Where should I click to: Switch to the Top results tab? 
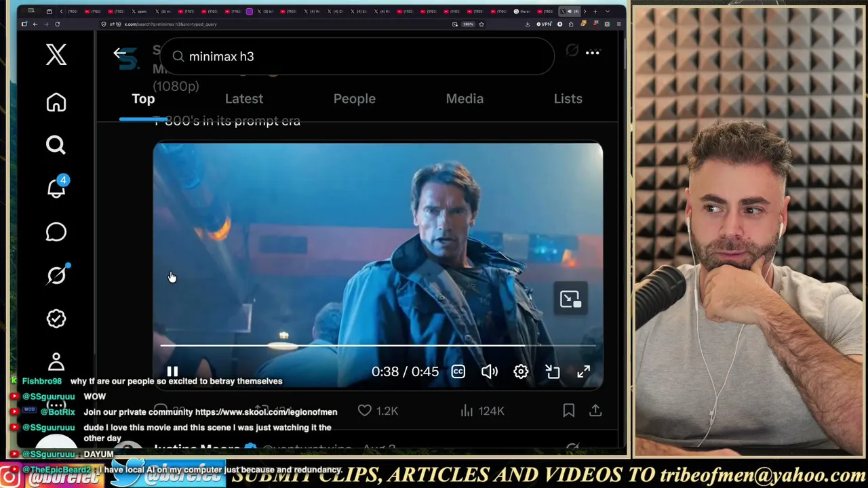pyautogui.click(x=143, y=99)
